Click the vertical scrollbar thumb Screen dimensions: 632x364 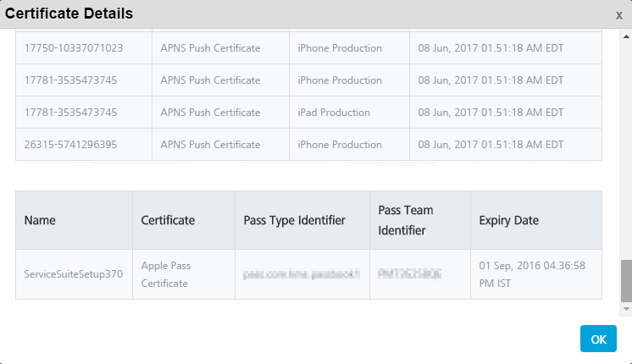[626, 281]
